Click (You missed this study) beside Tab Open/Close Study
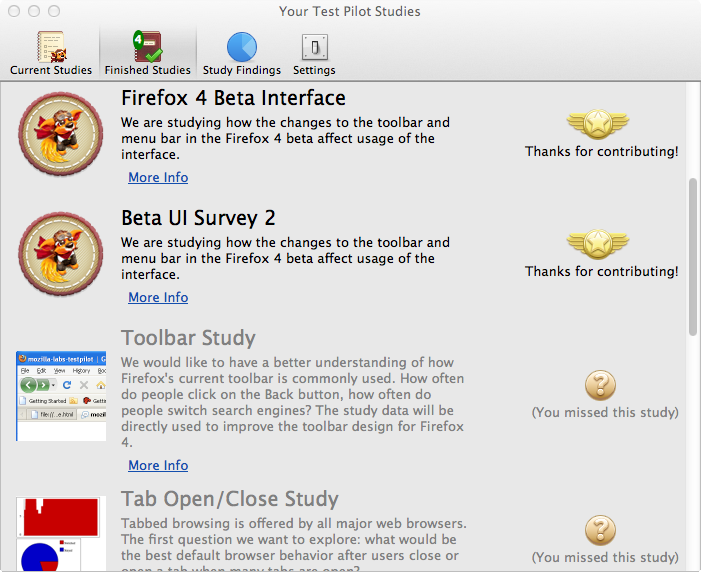This screenshot has width=701, height=572. 605,557
